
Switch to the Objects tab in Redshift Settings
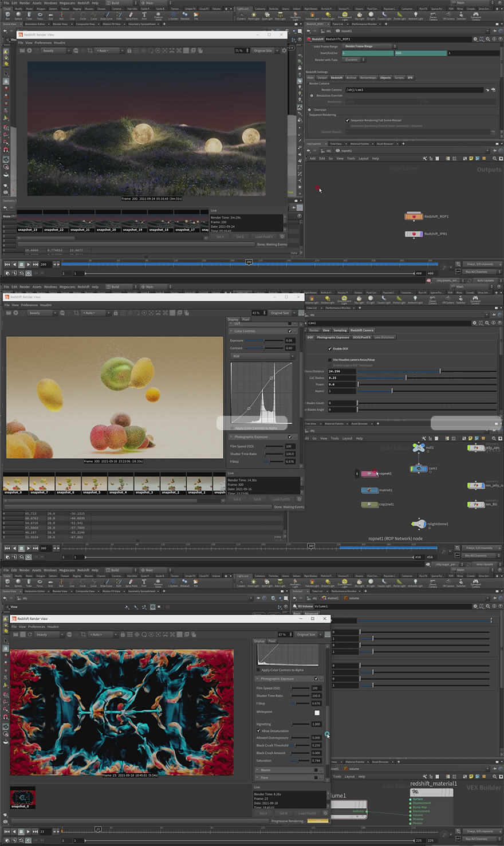point(385,77)
